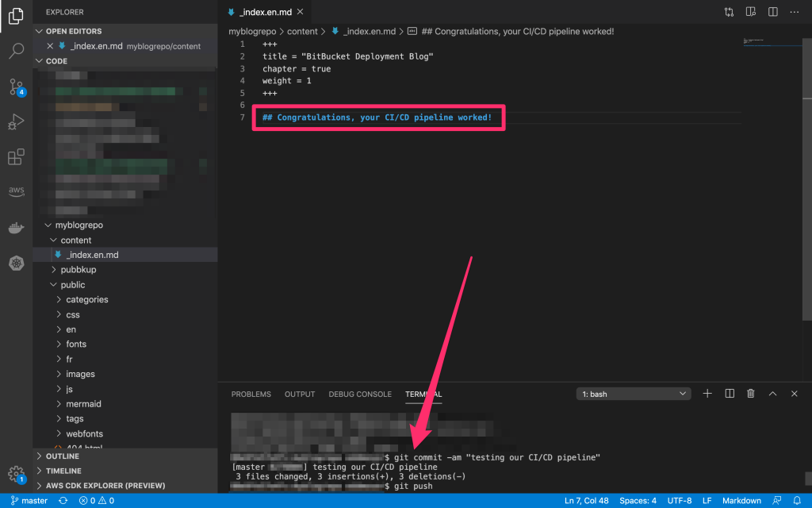
Task: Open the "1: bash" terminal dropdown
Action: (x=633, y=393)
